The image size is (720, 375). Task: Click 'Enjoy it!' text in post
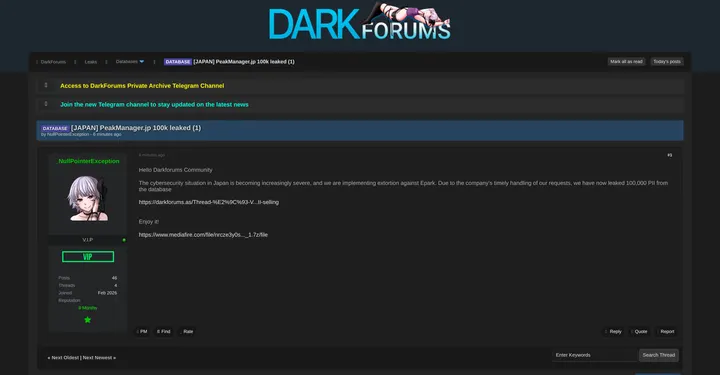coord(149,222)
